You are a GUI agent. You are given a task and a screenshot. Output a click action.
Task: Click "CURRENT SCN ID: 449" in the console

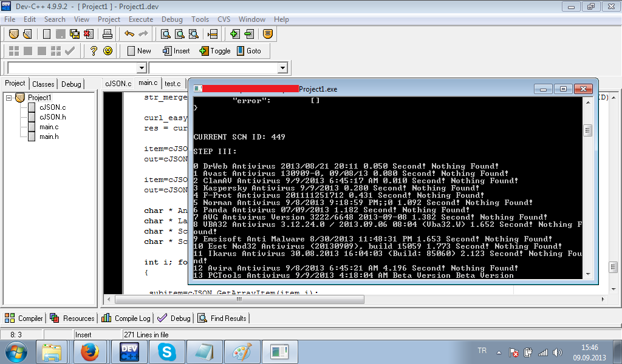point(239,137)
